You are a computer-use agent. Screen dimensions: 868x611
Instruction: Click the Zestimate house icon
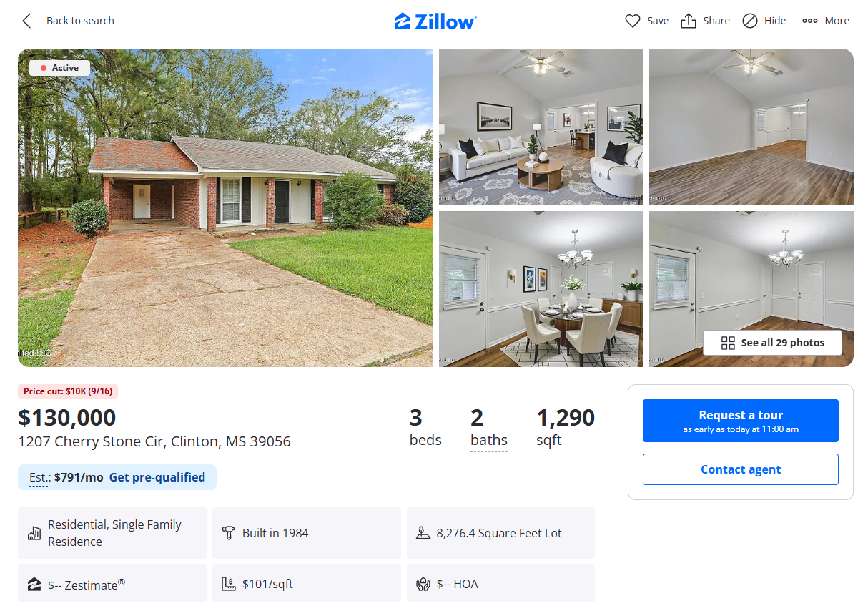point(34,585)
